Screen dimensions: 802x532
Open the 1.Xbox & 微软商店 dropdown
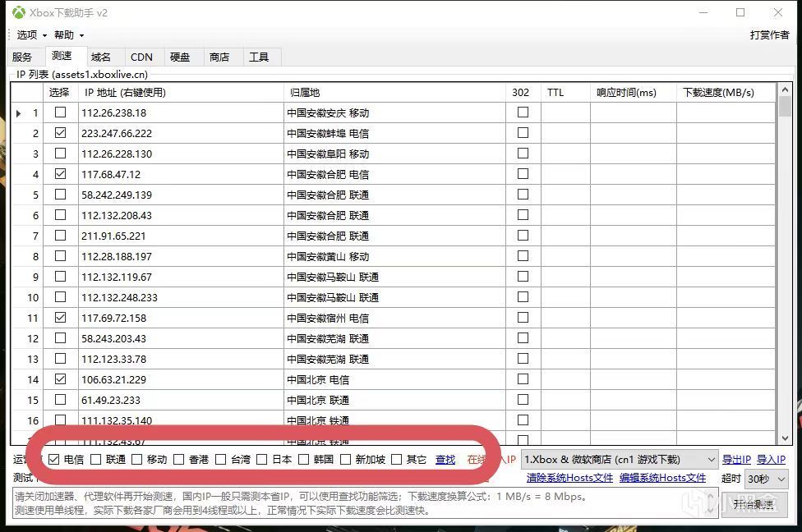pyautogui.click(x=619, y=460)
